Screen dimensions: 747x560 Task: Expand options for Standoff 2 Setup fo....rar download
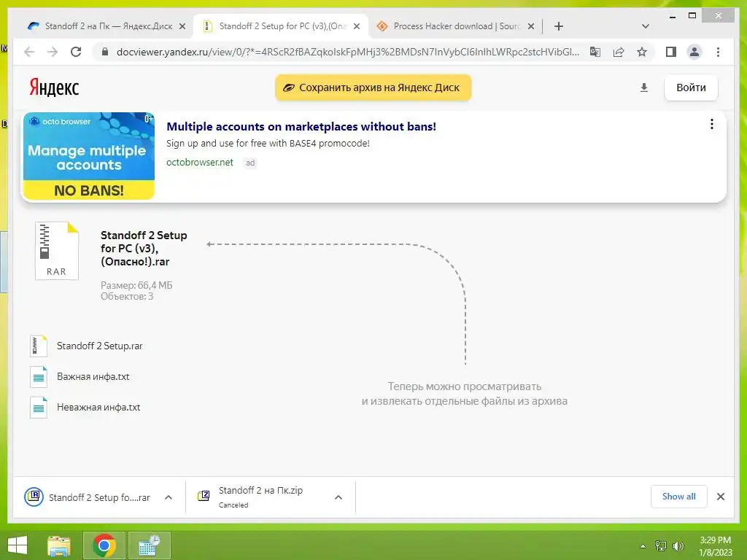coord(169,497)
